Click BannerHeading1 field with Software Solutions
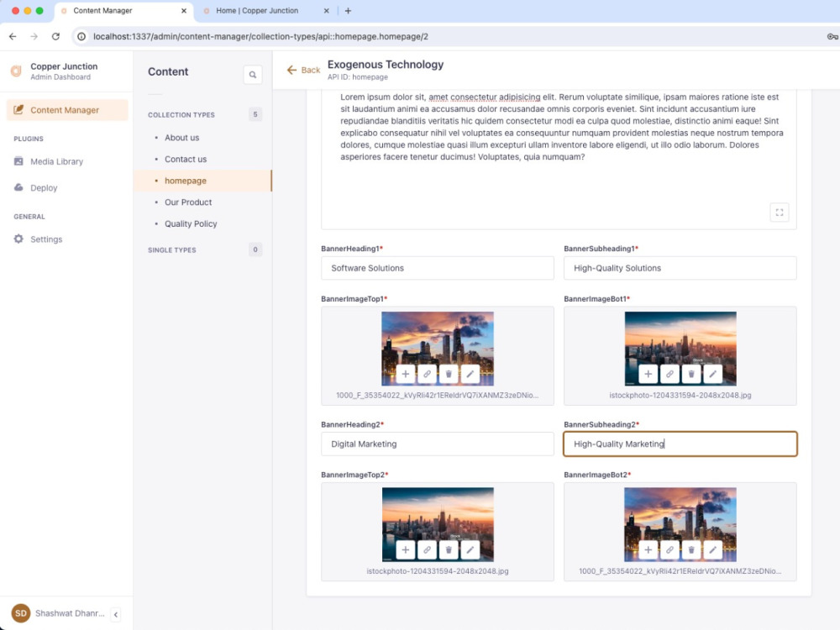 pyautogui.click(x=437, y=268)
